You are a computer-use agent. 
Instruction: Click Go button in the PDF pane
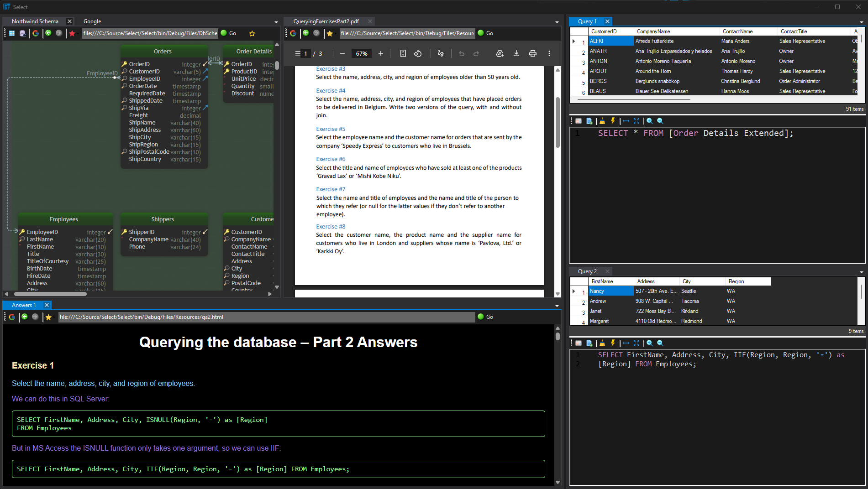click(485, 33)
